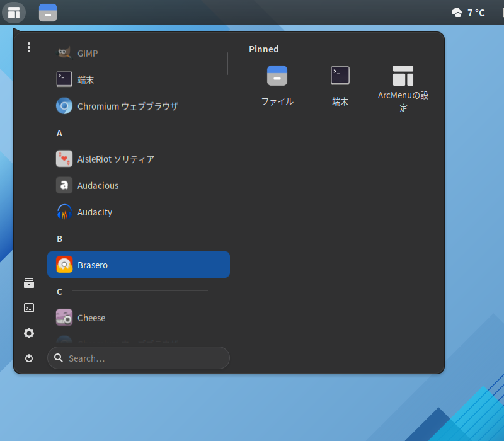504x441 pixels.
Task: Click the B section header
Action: pos(59,239)
